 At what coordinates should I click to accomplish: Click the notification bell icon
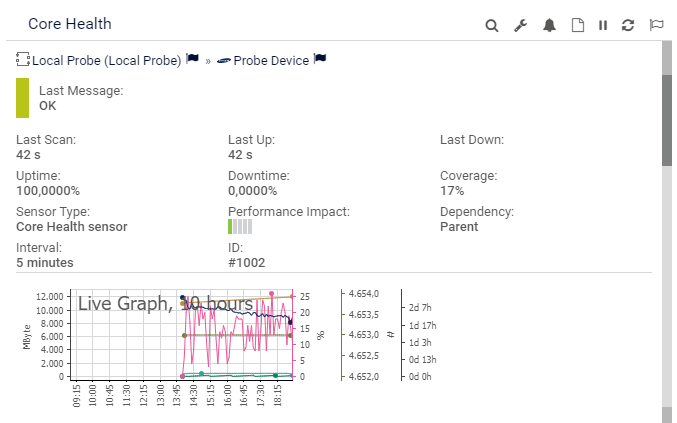click(x=549, y=25)
